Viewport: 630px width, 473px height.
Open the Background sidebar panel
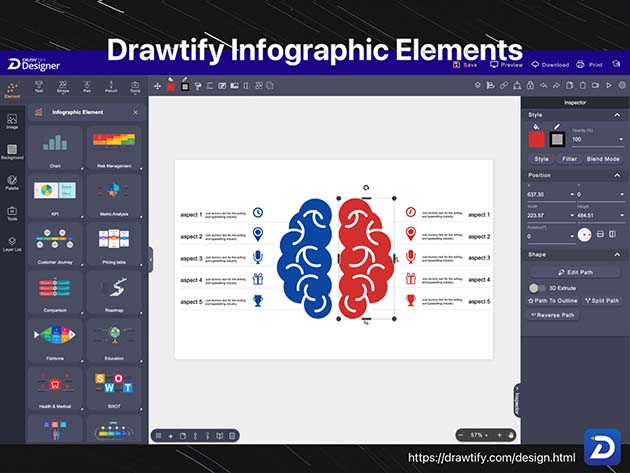(12, 152)
